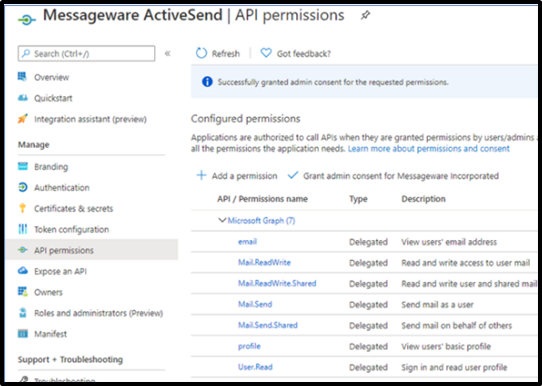Screen dimensions: 542x386
Task: Select Expose an API in sidebar
Action: coord(60,271)
